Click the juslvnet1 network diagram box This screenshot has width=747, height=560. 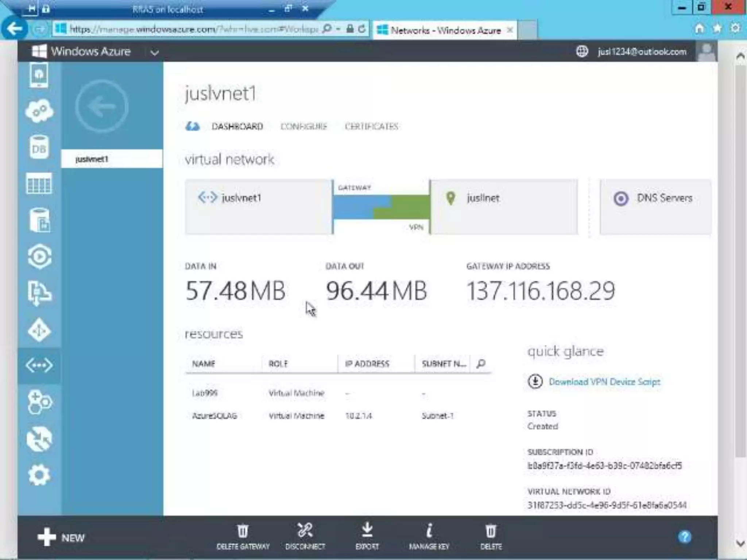pyautogui.click(x=259, y=206)
